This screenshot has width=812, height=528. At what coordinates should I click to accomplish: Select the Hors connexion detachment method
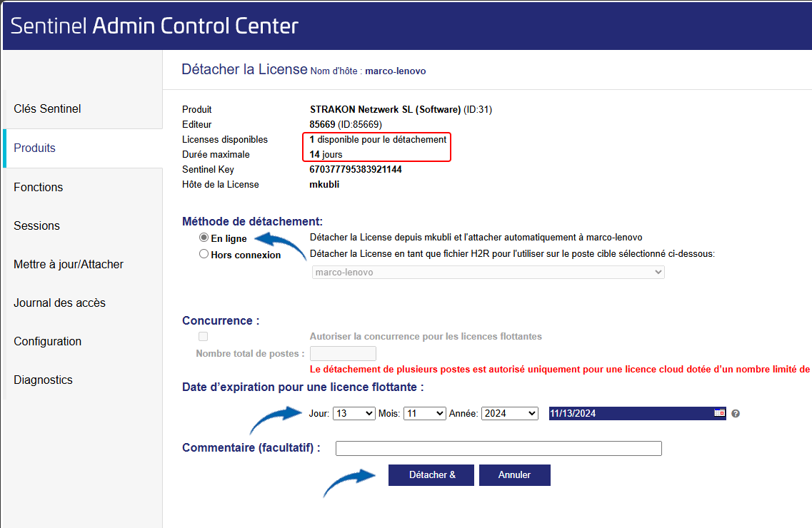pyautogui.click(x=204, y=254)
